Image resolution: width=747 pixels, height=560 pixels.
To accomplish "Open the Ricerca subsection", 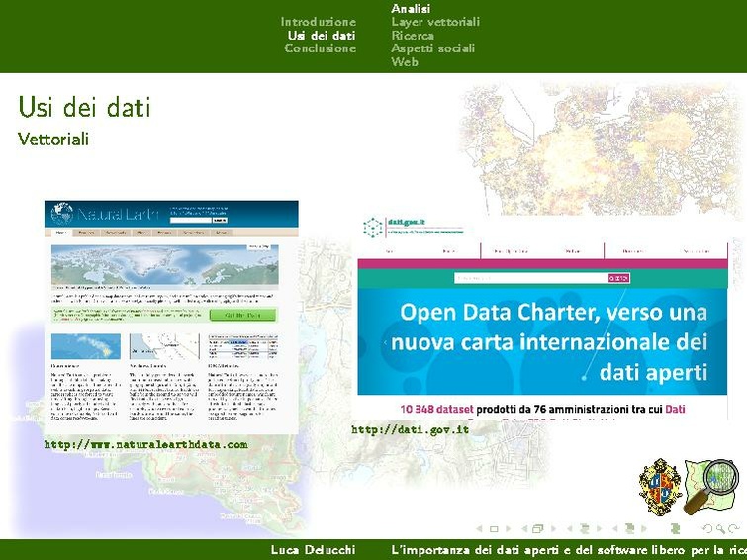I will tap(413, 36).
